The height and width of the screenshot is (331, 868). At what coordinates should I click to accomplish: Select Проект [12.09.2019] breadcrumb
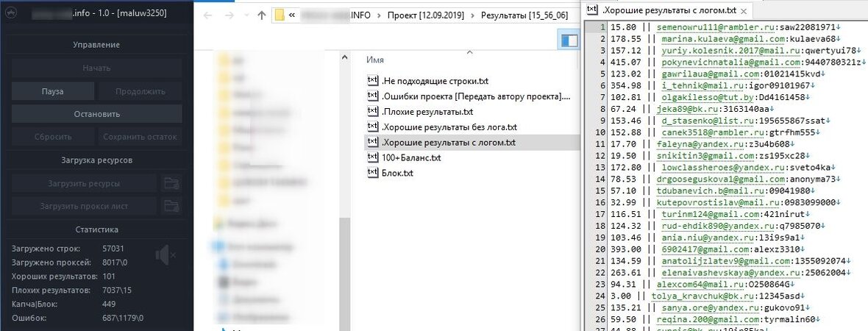pos(426,15)
